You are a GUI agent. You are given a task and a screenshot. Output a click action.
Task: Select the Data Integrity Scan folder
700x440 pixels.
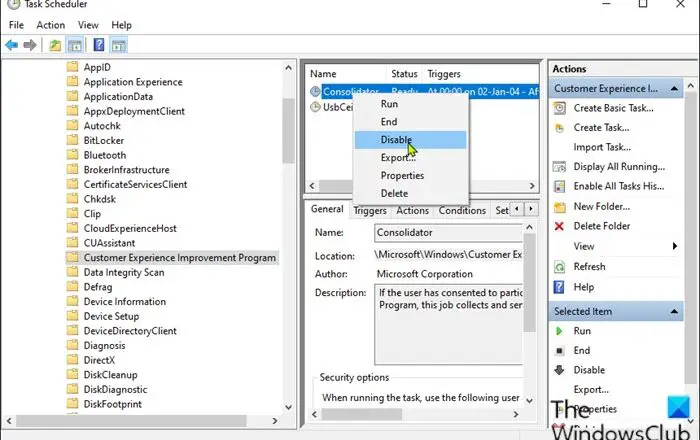124,273
